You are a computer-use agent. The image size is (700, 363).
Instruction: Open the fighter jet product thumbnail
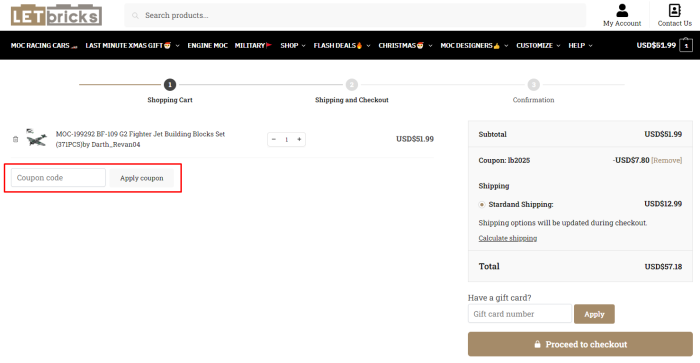click(36, 138)
